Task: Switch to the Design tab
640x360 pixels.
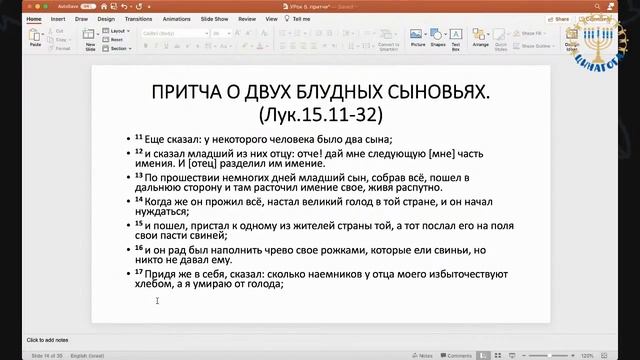Action: [106, 19]
